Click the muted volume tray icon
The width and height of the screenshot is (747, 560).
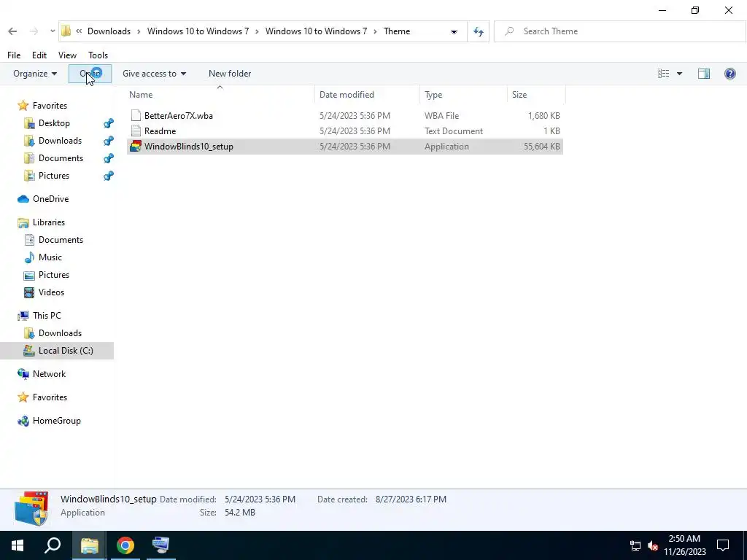[653, 545]
